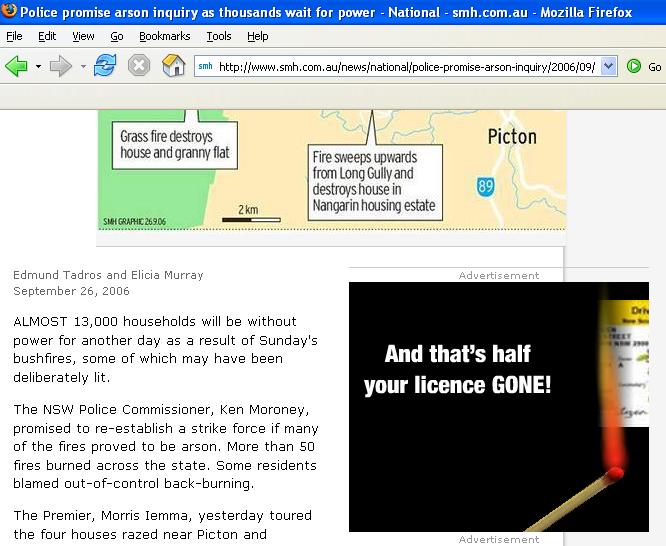The height and width of the screenshot is (546, 666).
Task: Click the Stop loading icon
Action: (x=139, y=67)
